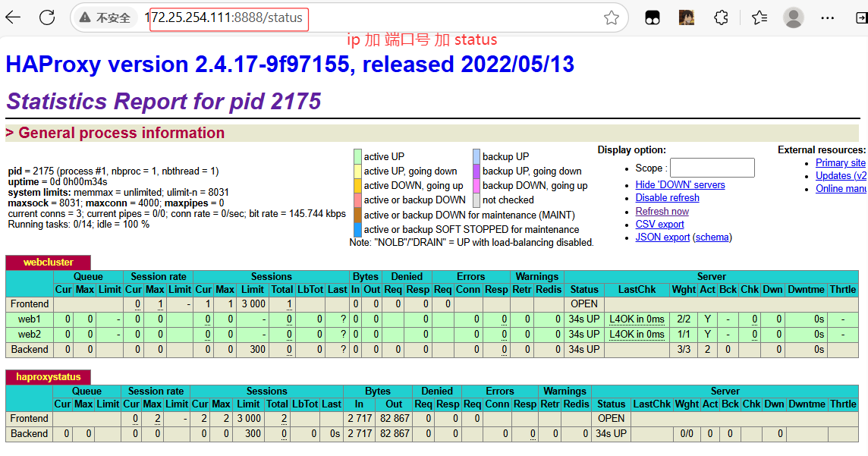Open the black mask extension icon
The height and width of the screenshot is (456, 868).
point(653,17)
